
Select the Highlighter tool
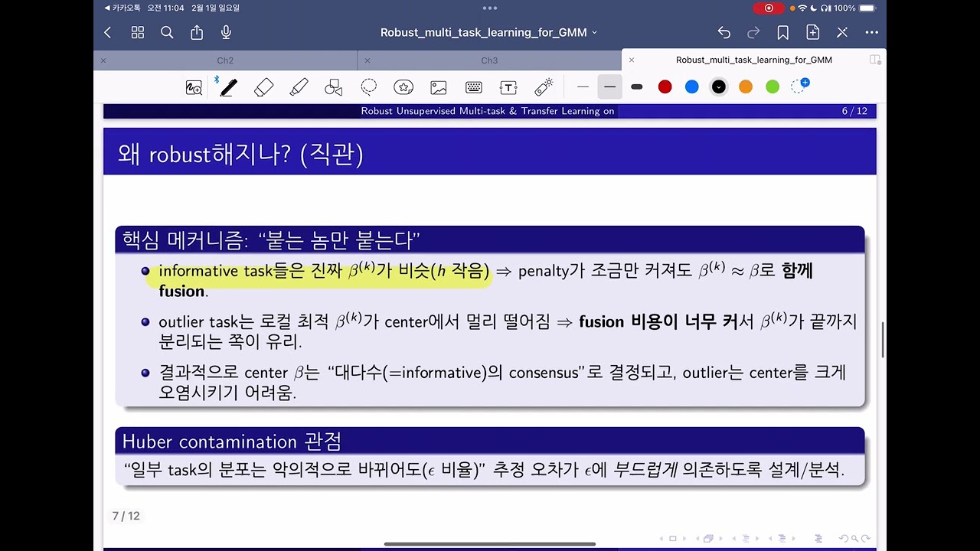[x=299, y=87]
